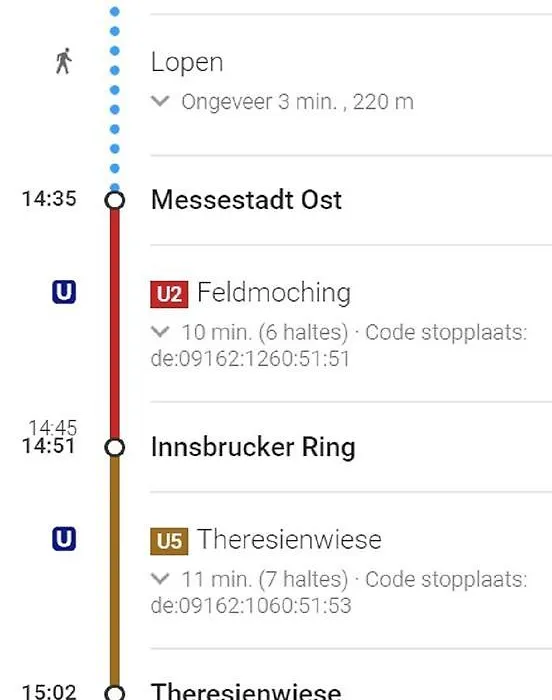This screenshot has width=552, height=700.
Task: Open the Messestadt Ost station name
Action: [x=247, y=200]
